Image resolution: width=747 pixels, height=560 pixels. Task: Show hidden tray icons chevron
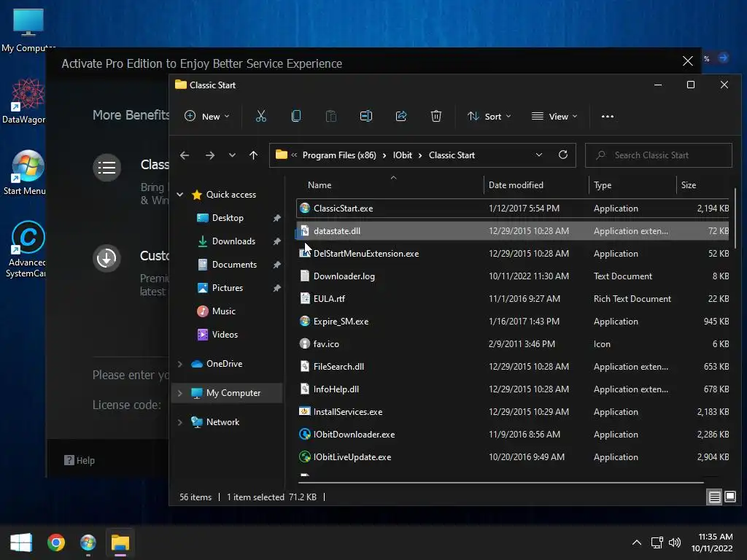tap(636, 542)
